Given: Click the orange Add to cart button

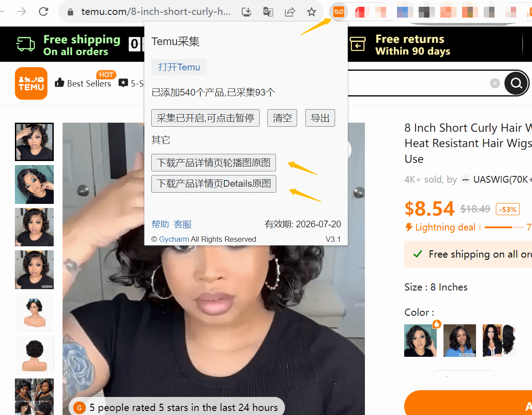Looking at the screenshot, I should click(468, 403).
